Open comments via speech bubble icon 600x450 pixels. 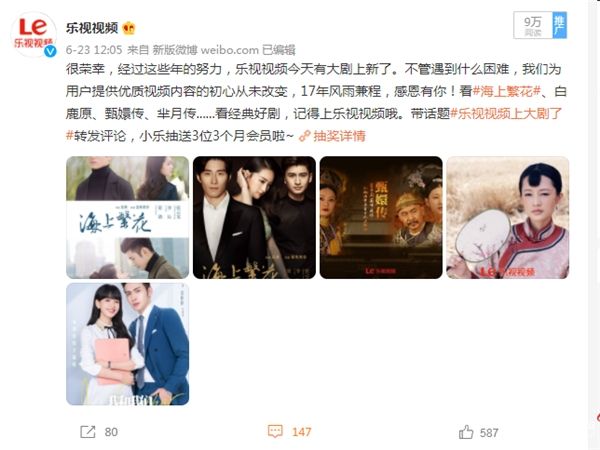coord(275,432)
